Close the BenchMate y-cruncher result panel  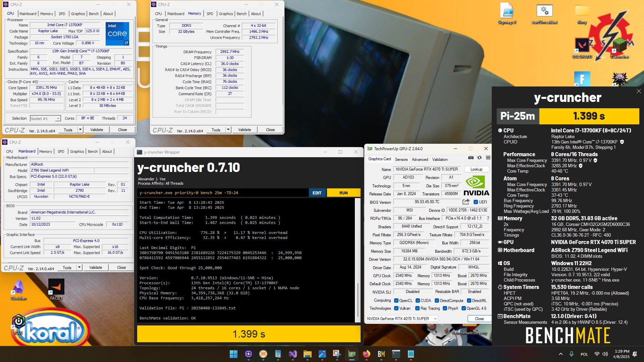[x=639, y=91]
